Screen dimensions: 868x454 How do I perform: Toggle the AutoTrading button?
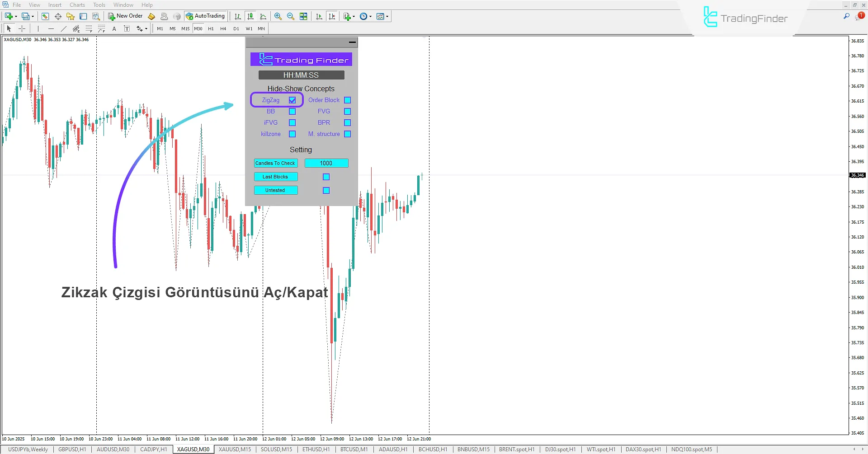coord(205,16)
